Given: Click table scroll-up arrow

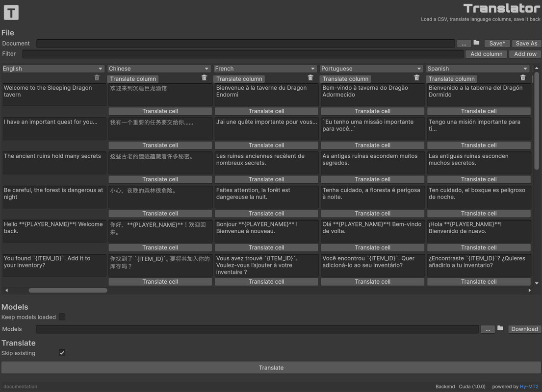Looking at the screenshot, I should [x=537, y=69].
